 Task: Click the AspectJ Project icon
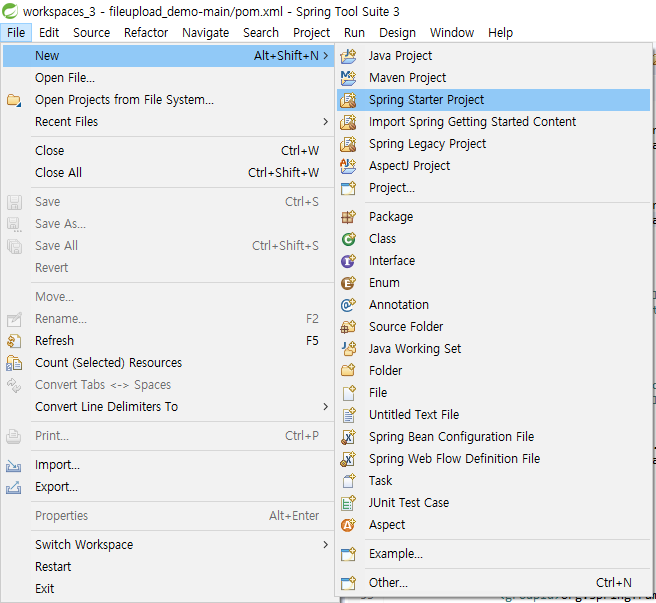pyautogui.click(x=348, y=166)
